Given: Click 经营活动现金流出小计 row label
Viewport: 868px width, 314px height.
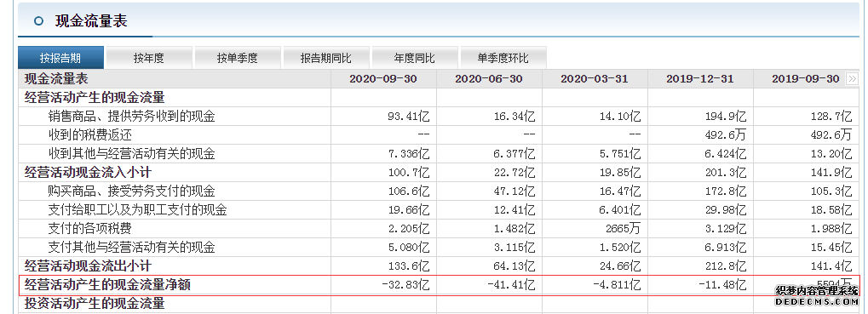Looking at the screenshot, I should [x=88, y=266].
